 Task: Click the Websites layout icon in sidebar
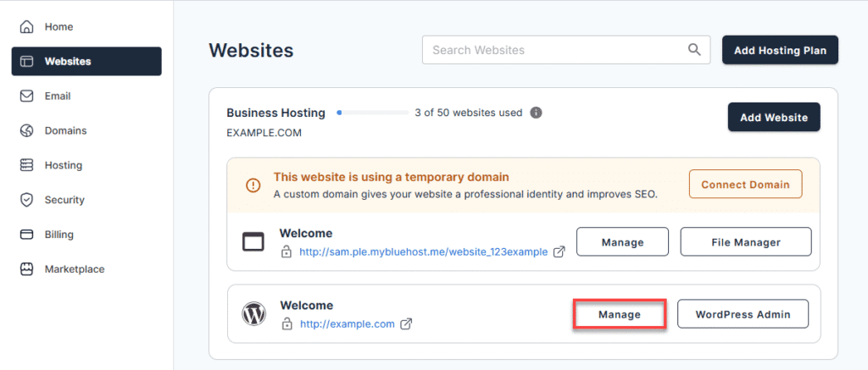coord(26,62)
